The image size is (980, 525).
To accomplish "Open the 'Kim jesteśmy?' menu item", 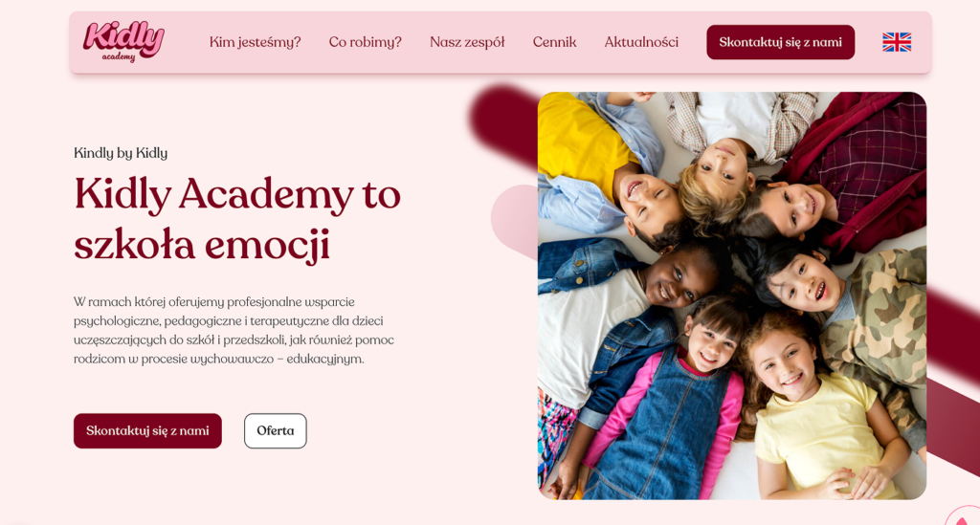I will [x=255, y=42].
